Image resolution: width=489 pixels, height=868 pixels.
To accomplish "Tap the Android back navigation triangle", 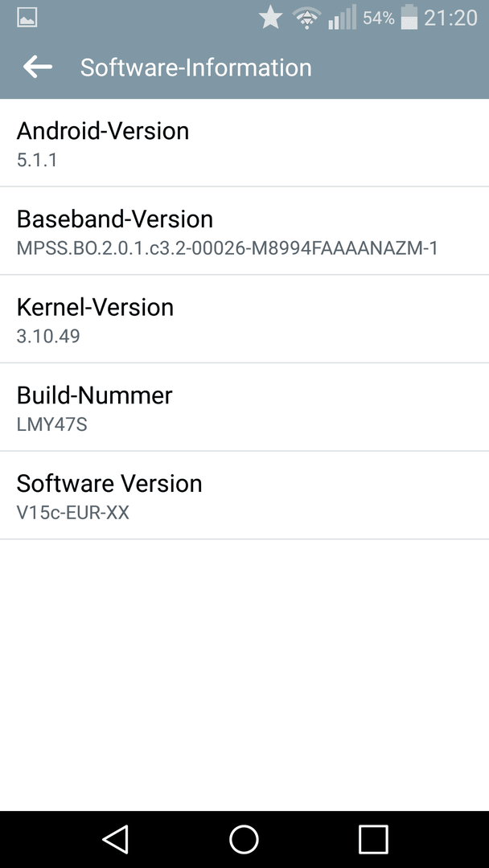I will [x=116, y=838].
